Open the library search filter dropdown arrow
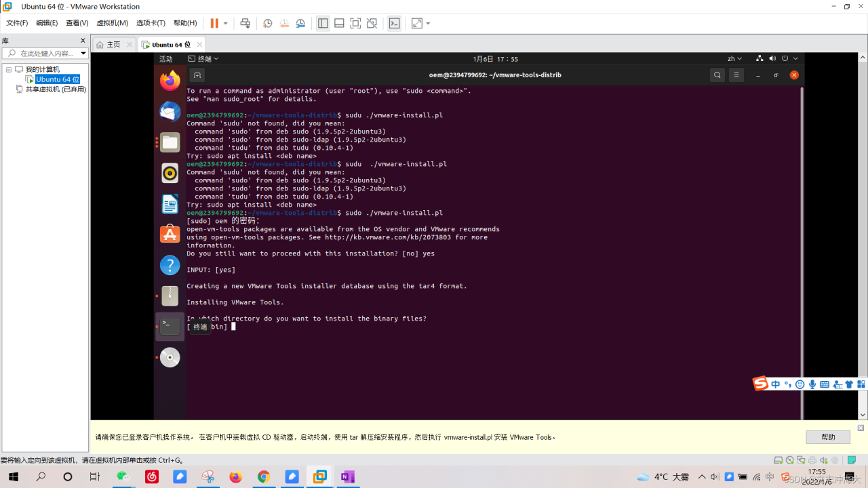Viewport: 868px width, 488px height. point(83,53)
